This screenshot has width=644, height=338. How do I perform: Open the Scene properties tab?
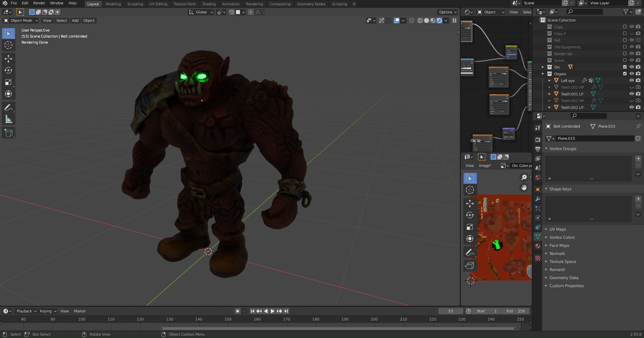pyautogui.click(x=538, y=168)
